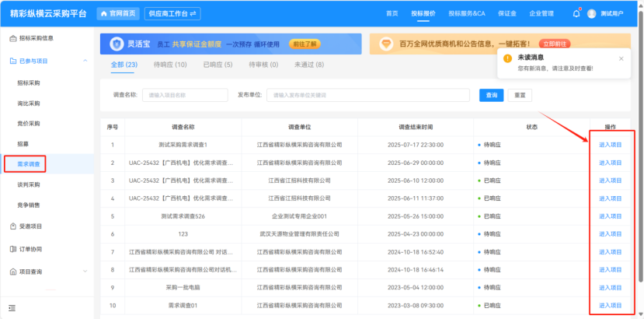Collapse the 已参与项目 menu chevron
The width and height of the screenshot is (644, 319).
click(x=85, y=61)
